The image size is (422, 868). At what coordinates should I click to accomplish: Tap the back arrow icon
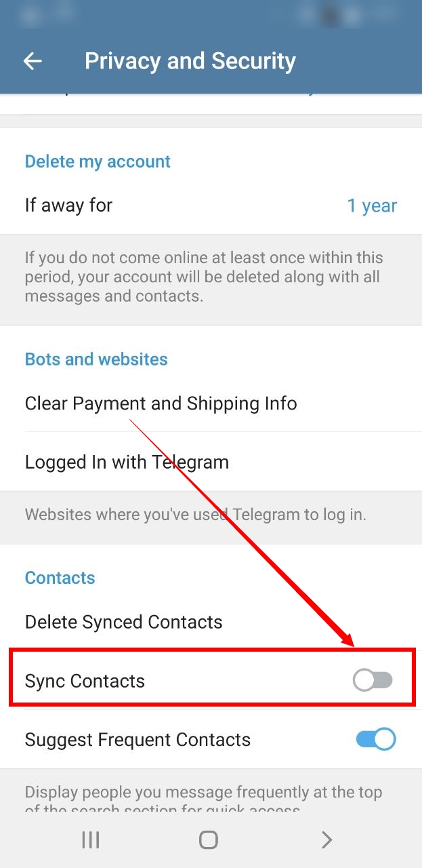33,61
